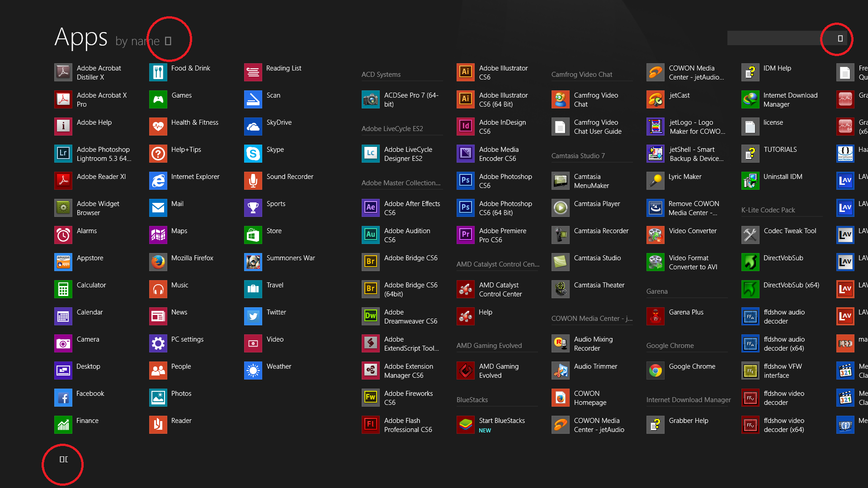Viewport: 868px width, 488px height.
Task: Open Internet Explorer from list
Action: [158, 181]
